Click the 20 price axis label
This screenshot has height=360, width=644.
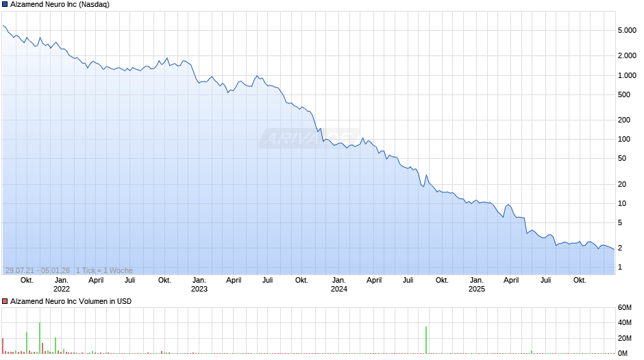coord(622,184)
